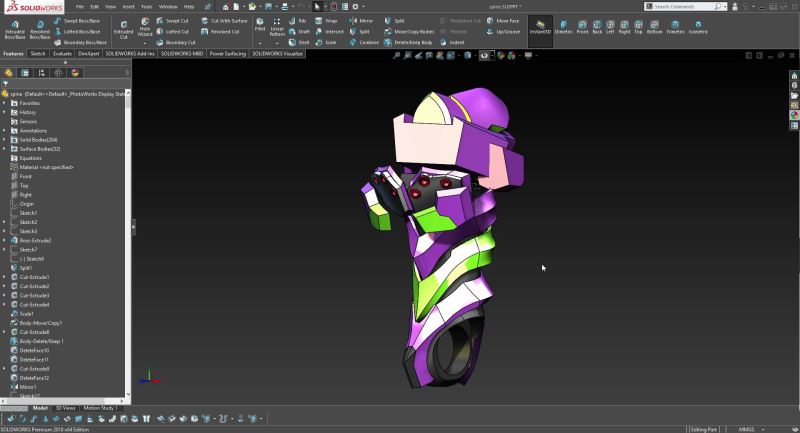Choose the Boundary Boss/Base feature
The image size is (800, 433).
80,42
